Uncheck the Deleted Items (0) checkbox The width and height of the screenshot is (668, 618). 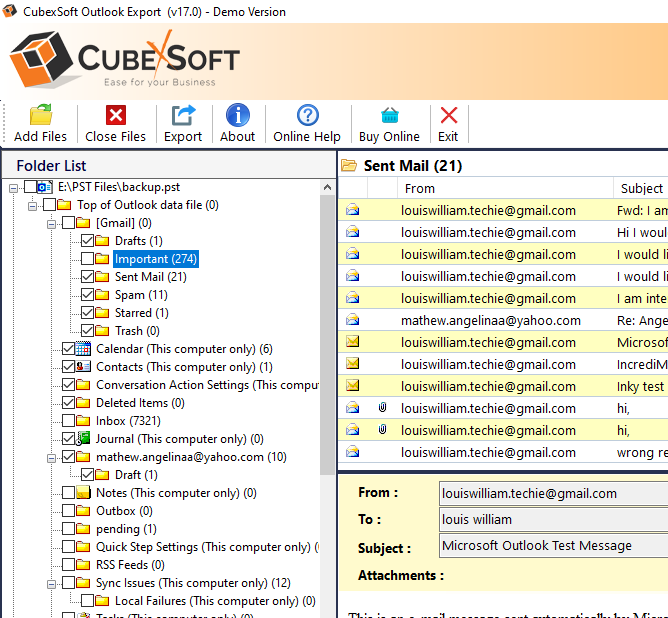pyautogui.click(x=68, y=403)
